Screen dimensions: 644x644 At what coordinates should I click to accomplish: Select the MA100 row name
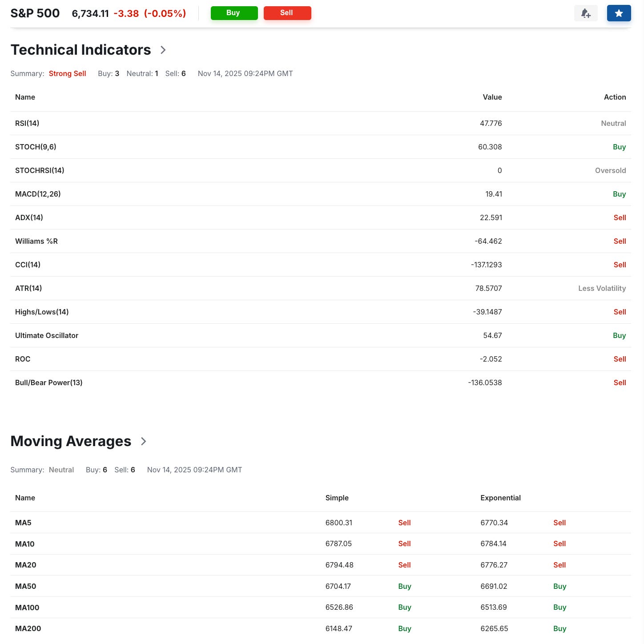click(27, 608)
